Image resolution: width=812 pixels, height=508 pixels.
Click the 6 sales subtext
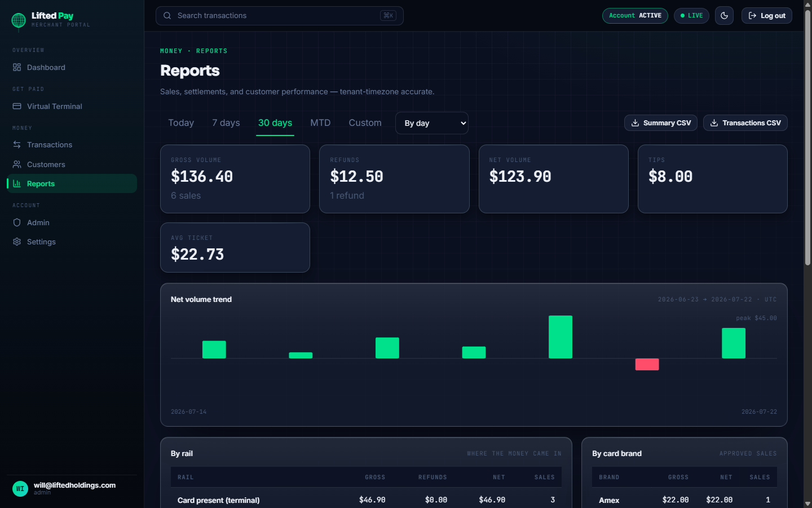186,195
